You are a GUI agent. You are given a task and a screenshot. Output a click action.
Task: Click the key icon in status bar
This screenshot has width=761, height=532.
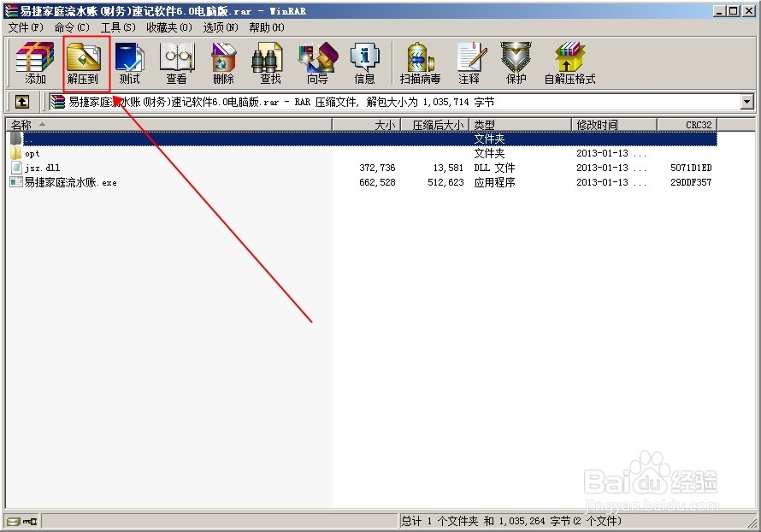(30, 522)
